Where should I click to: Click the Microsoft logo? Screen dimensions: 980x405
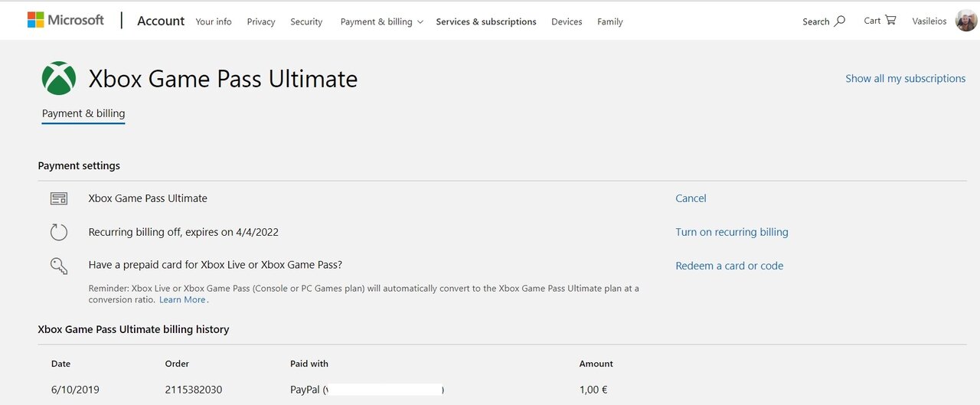tap(66, 20)
